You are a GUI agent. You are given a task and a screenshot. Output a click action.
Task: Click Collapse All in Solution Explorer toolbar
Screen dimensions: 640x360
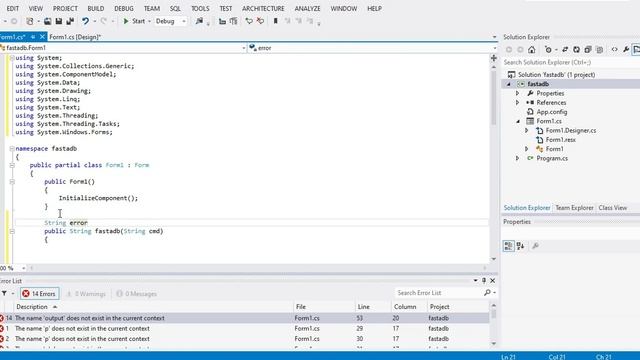coord(588,50)
